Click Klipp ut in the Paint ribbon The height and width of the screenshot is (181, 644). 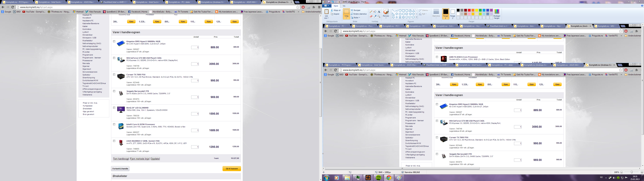336,10
